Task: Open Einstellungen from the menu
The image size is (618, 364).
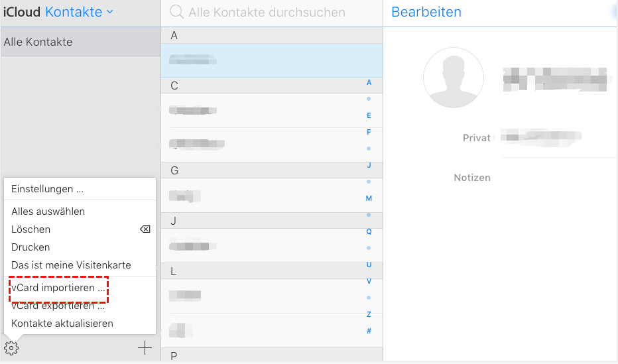Action: (47, 189)
